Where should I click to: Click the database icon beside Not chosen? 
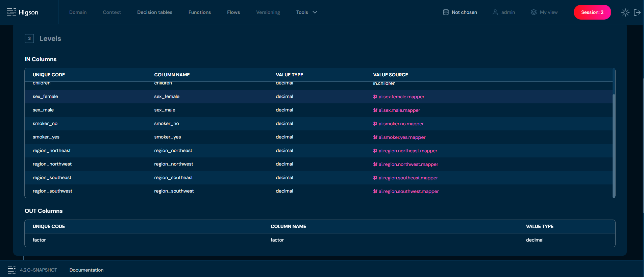point(446,12)
